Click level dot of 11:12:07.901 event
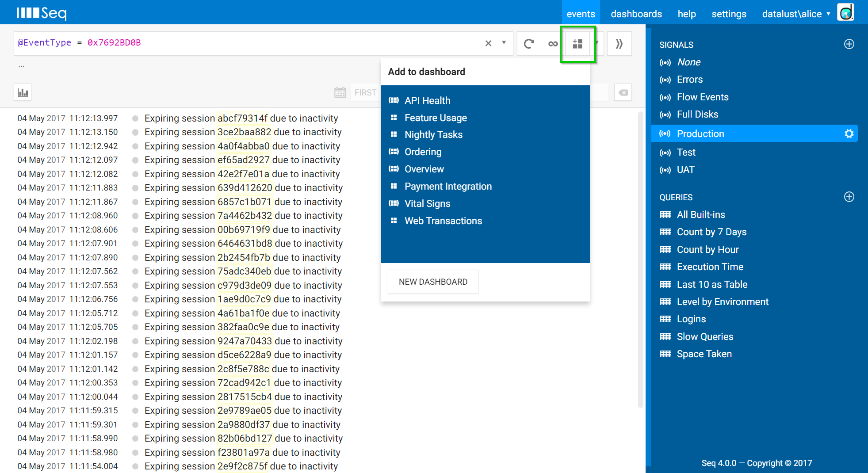This screenshot has height=473, width=868. click(x=135, y=244)
